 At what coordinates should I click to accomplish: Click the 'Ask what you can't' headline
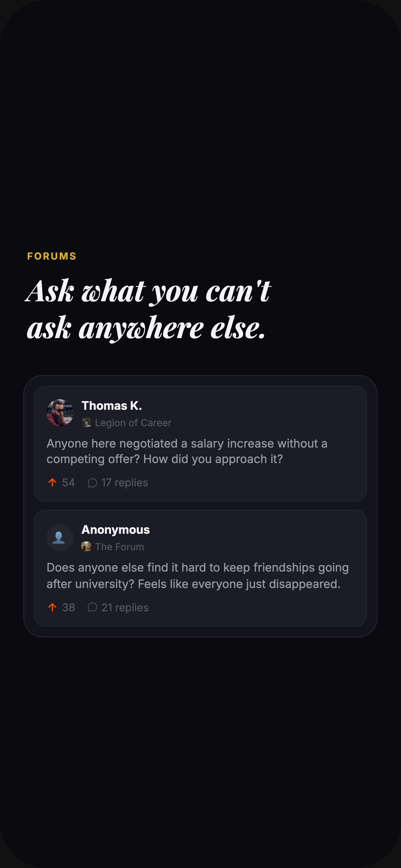click(x=148, y=291)
